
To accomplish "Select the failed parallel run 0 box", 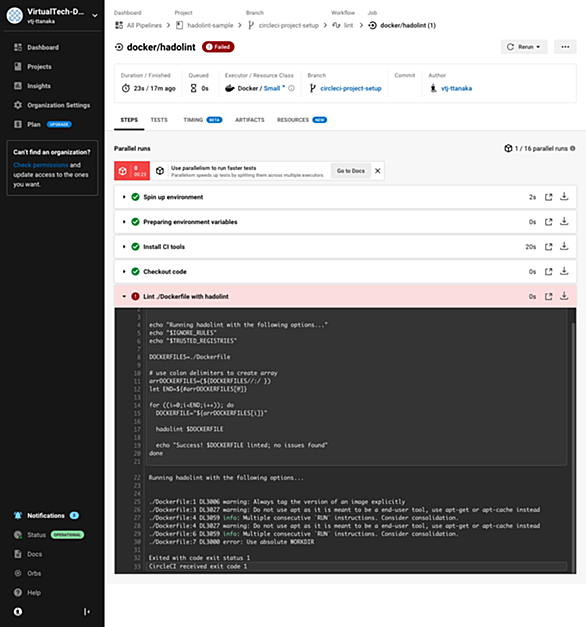I will pos(132,171).
